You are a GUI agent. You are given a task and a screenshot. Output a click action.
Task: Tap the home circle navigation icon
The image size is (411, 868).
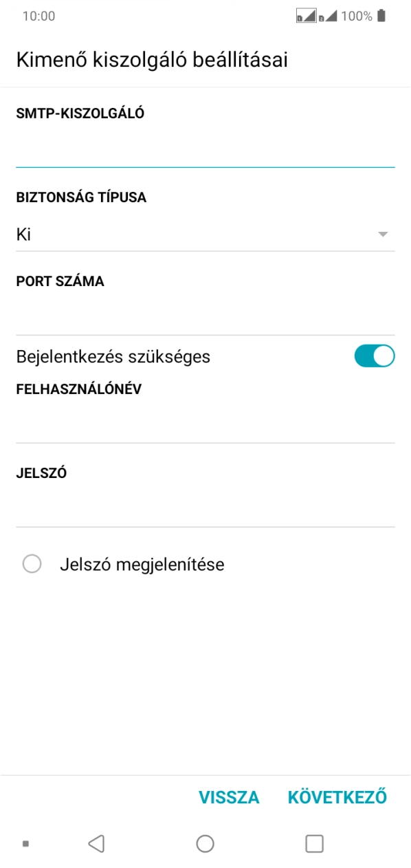[205, 842]
